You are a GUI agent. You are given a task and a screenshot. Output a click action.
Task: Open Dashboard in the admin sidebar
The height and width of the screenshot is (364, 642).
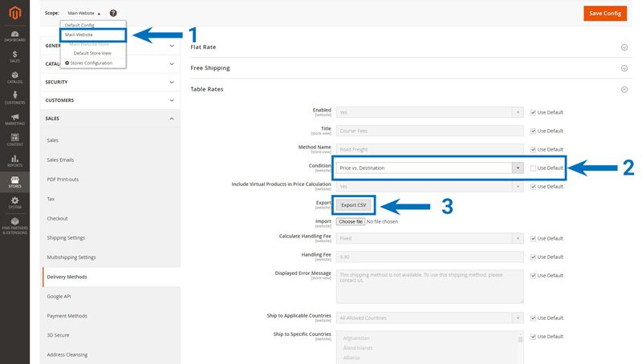tap(14, 36)
